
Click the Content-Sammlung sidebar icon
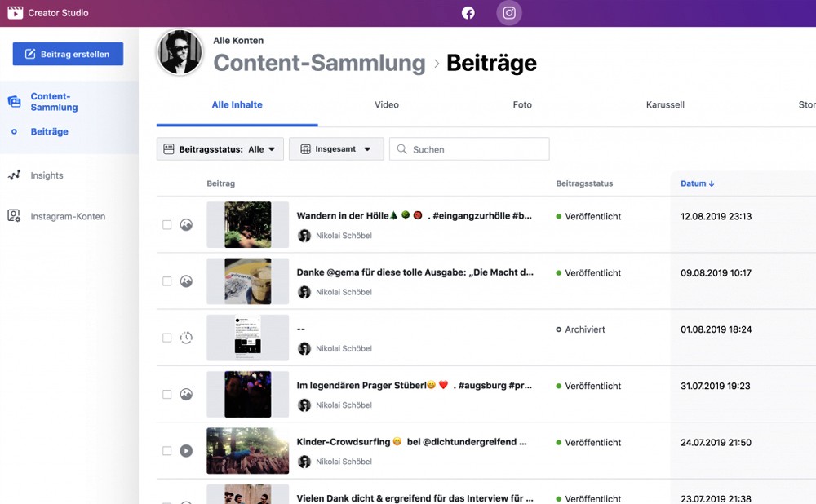click(14, 102)
